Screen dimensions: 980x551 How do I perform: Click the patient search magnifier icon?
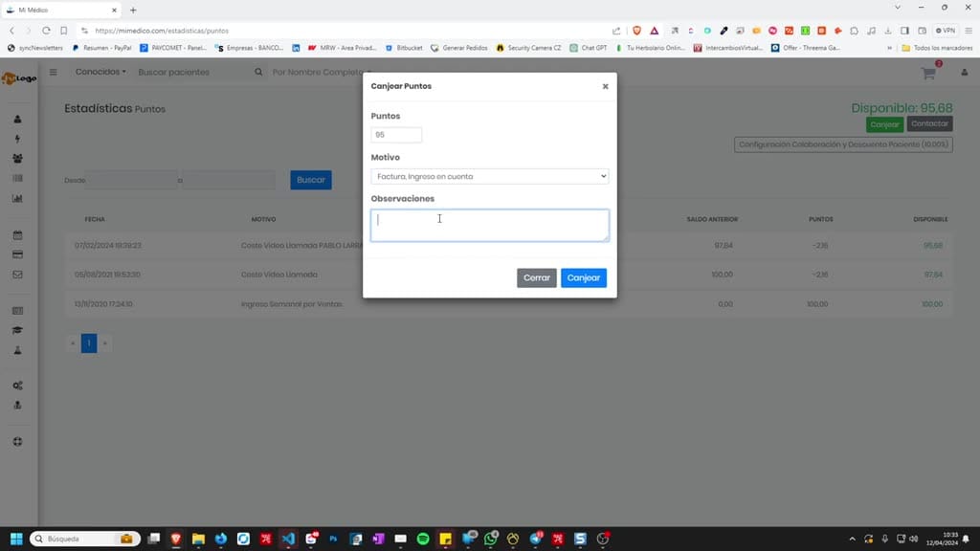pyautogui.click(x=258, y=72)
